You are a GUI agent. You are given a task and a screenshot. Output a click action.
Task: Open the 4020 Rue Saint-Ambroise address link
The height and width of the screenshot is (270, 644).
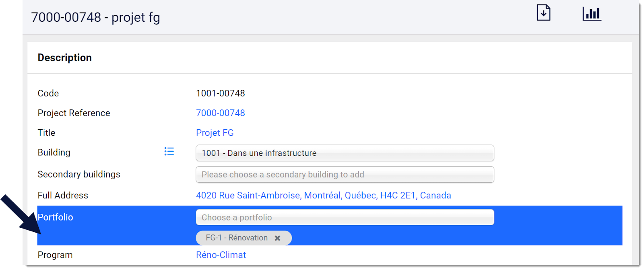pos(324,196)
